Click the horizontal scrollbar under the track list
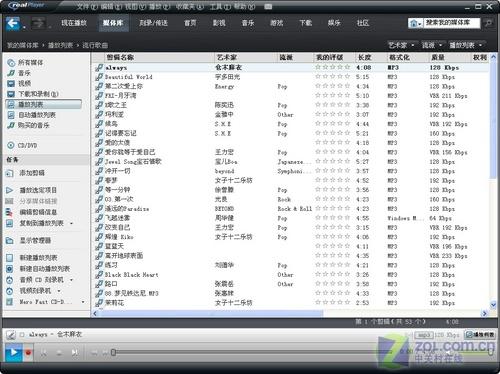This screenshot has width=500, height=374. pos(211,313)
